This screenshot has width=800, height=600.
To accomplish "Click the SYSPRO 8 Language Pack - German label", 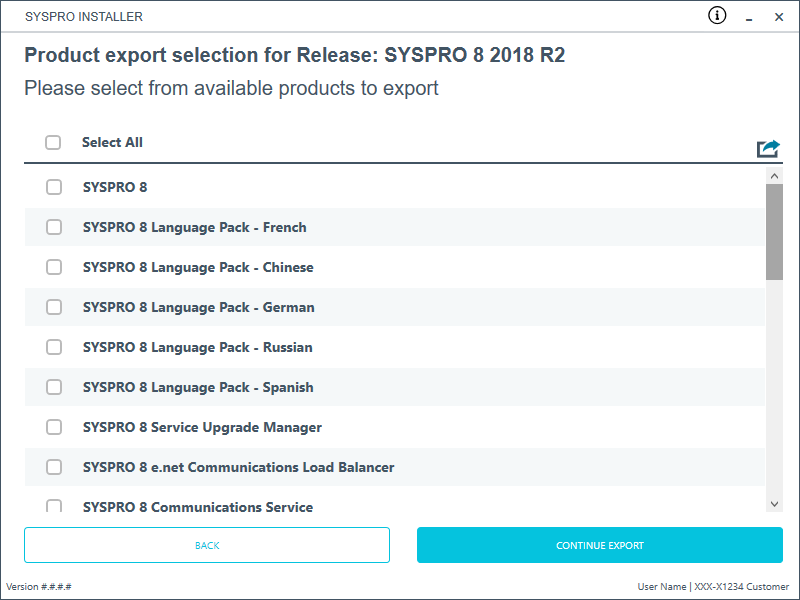I will click(x=198, y=307).
